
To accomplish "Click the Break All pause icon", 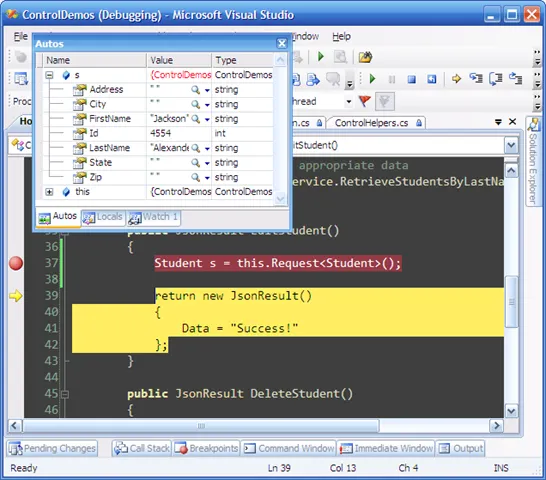I will point(392,79).
